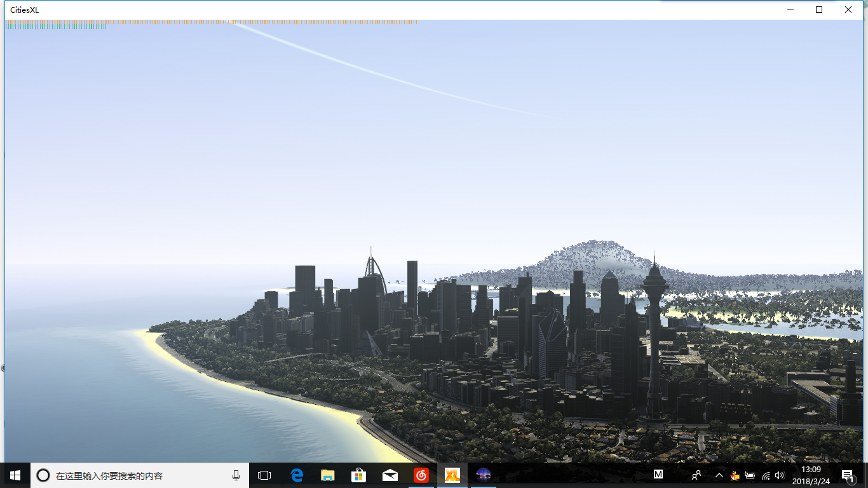Open NetEase Cloud Music from the taskbar
Image resolution: width=868 pixels, height=488 pixels.
[x=421, y=475]
